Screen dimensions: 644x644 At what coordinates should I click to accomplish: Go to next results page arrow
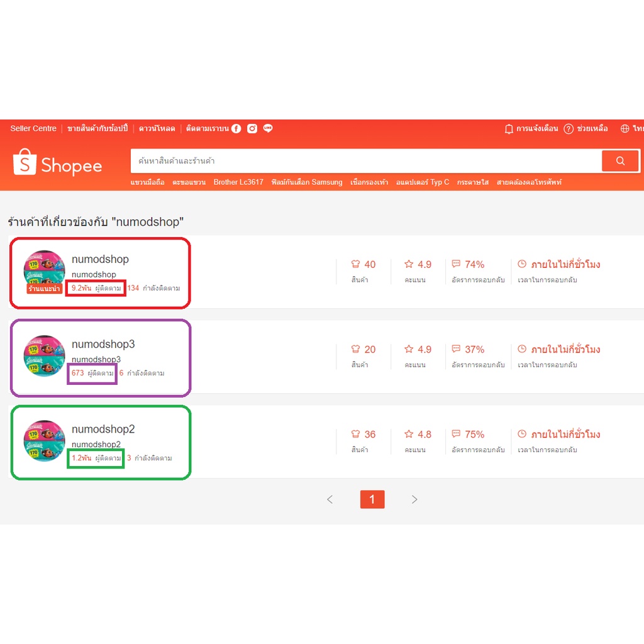pyautogui.click(x=414, y=499)
